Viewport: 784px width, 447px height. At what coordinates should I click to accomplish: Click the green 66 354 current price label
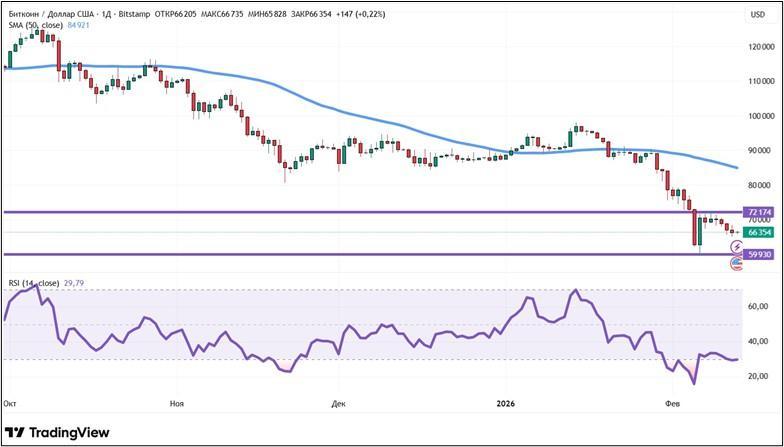click(x=759, y=232)
